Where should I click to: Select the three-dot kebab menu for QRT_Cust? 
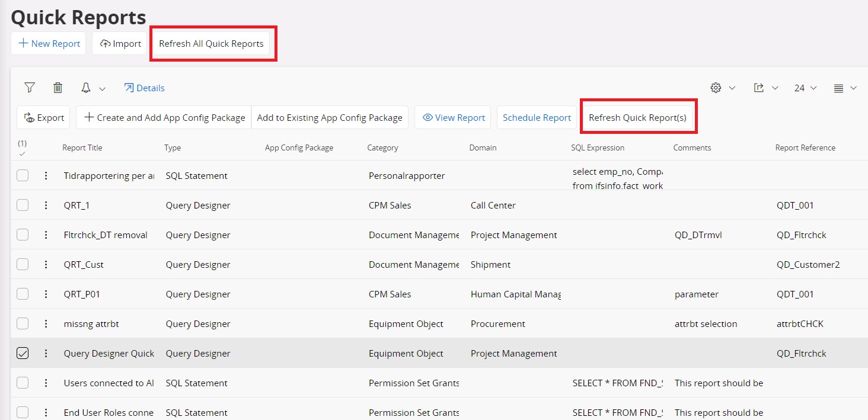(46, 264)
